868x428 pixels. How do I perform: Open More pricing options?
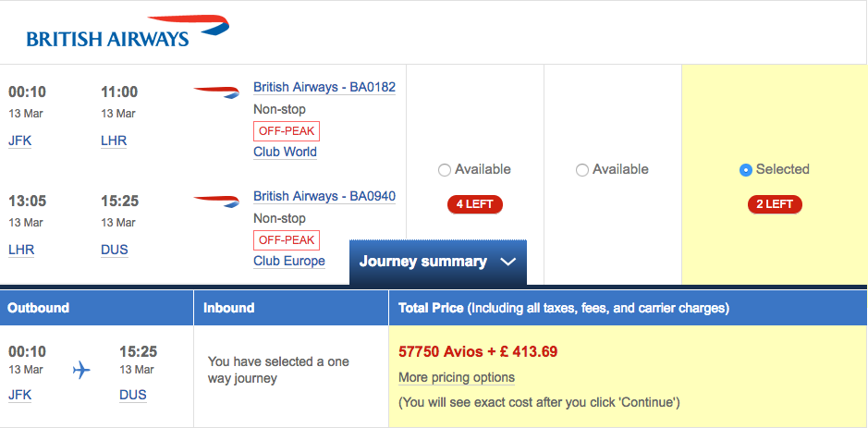coord(457,377)
